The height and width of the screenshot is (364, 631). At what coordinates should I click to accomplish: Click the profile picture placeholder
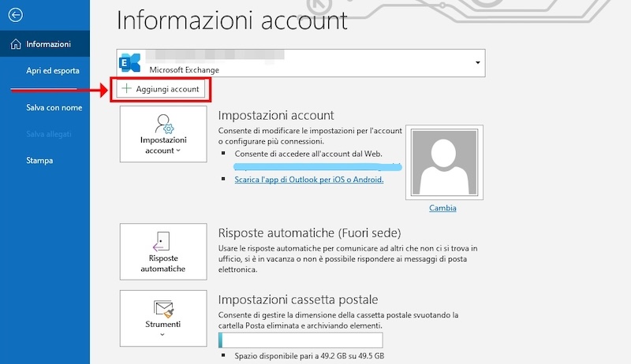coord(444,162)
